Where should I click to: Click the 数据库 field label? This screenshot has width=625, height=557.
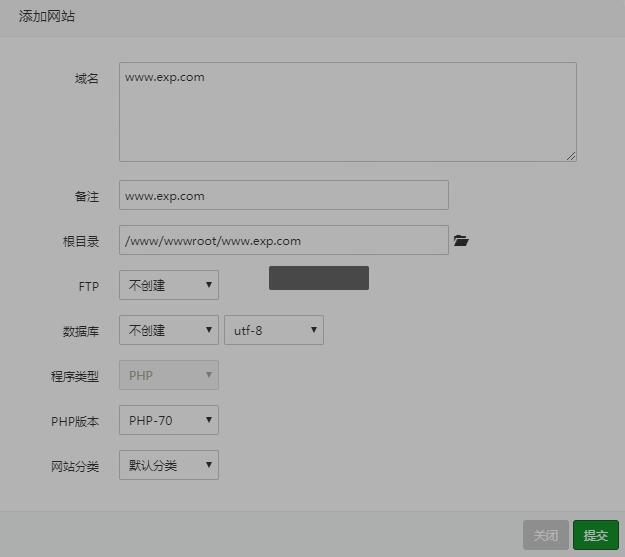[x=81, y=331]
